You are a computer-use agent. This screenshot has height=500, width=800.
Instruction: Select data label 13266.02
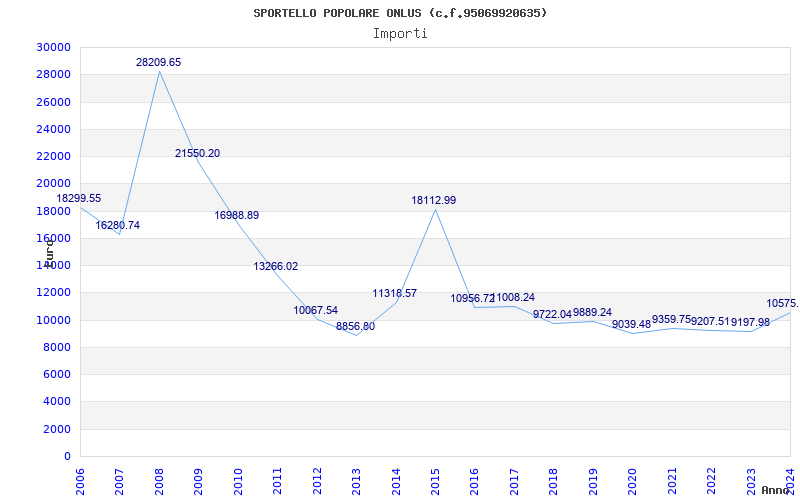(276, 266)
